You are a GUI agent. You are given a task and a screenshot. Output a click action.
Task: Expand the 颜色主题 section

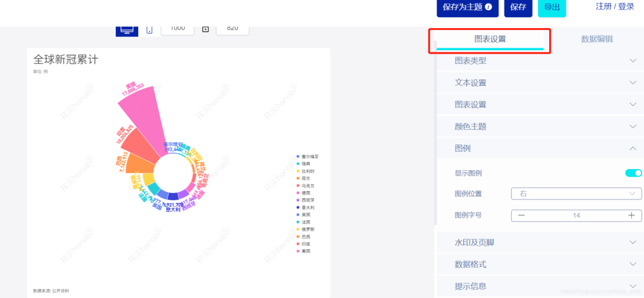point(539,127)
